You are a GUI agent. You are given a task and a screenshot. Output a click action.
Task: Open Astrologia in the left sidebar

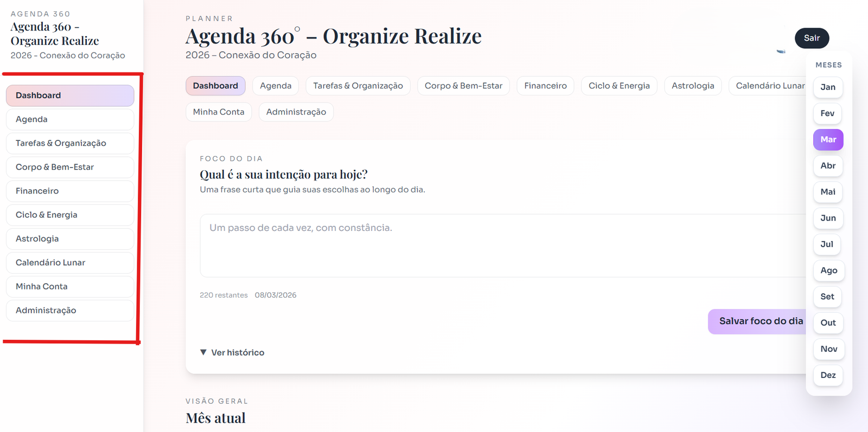[70, 238]
